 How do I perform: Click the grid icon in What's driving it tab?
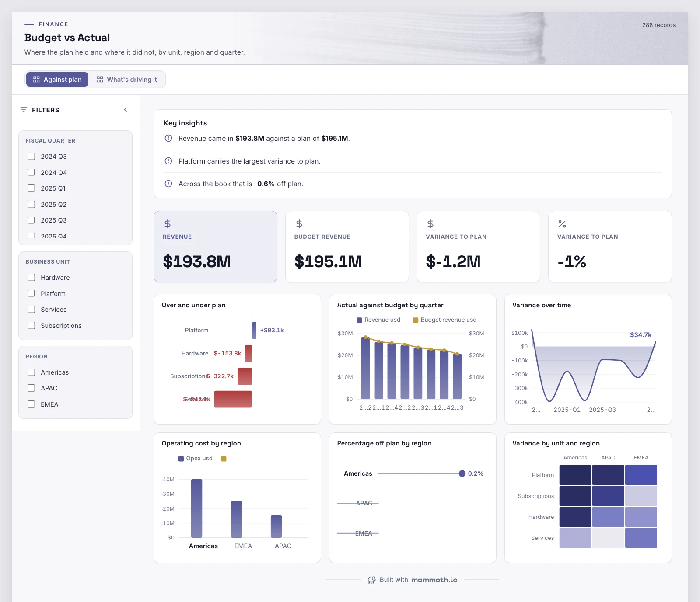pos(100,79)
